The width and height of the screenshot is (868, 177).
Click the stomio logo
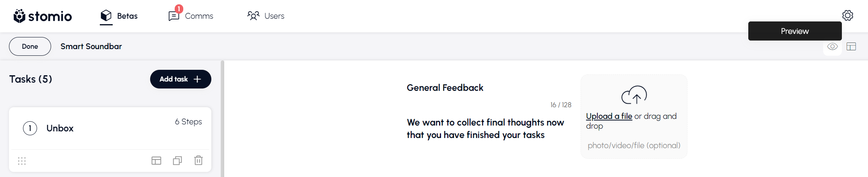pyautogui.click(x=43, y=16)
